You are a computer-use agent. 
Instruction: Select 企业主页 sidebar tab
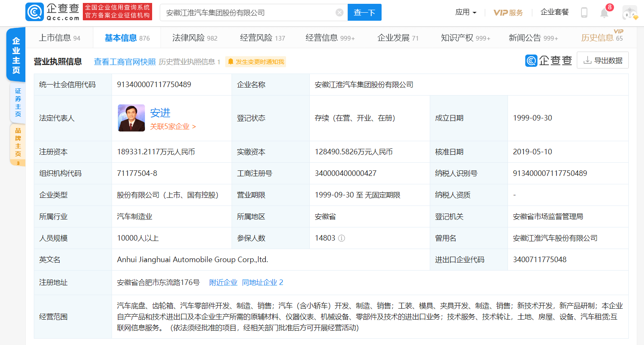(x=16, y=55)
